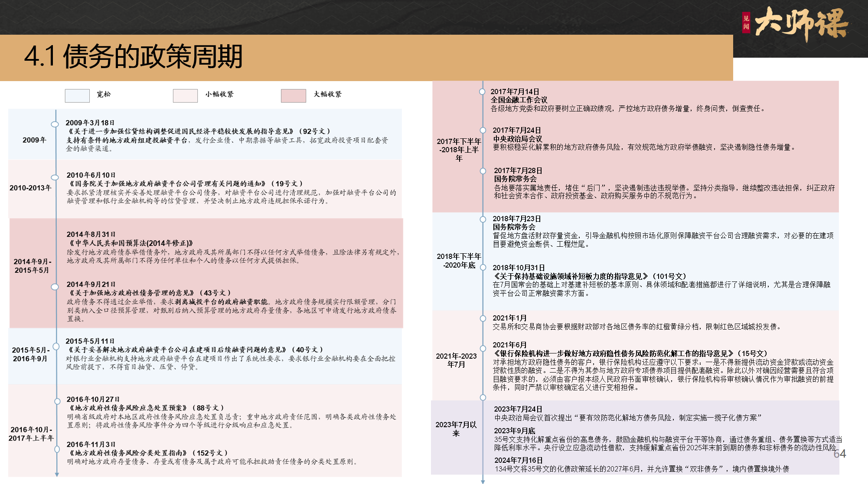Click the 2014年9月-2015年5月 period label

[x=33, y=266]
